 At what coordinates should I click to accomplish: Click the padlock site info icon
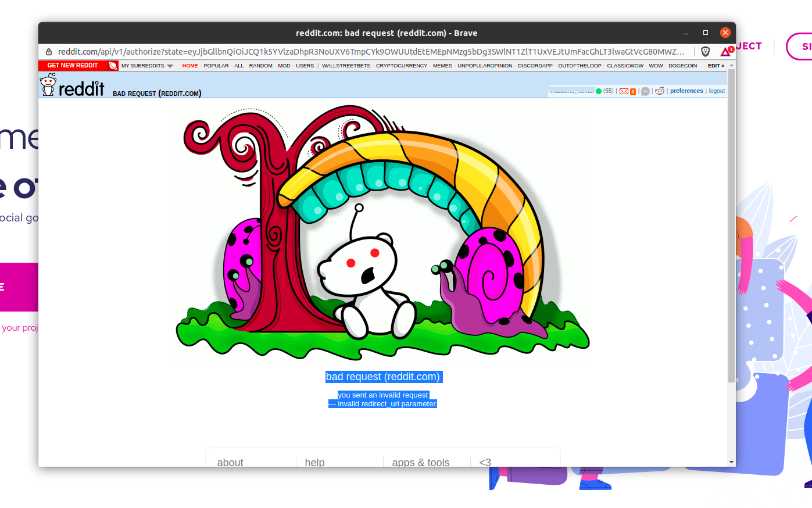coord(49,52)
